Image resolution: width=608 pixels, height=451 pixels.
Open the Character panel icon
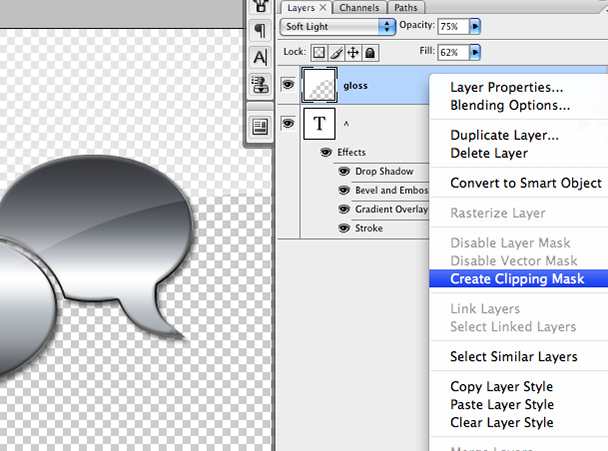(260, 58)
